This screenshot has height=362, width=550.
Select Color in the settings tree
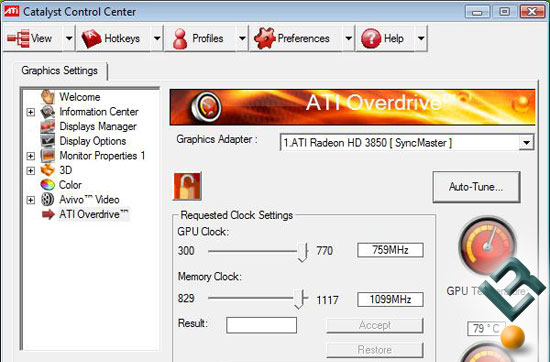[x=70, y=185]
